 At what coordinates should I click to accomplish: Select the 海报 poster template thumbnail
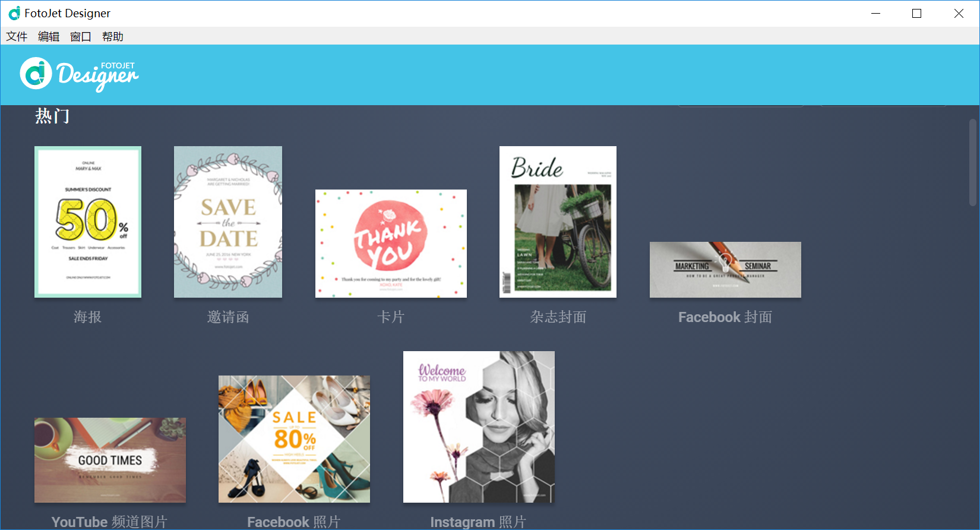click(88, 222)
